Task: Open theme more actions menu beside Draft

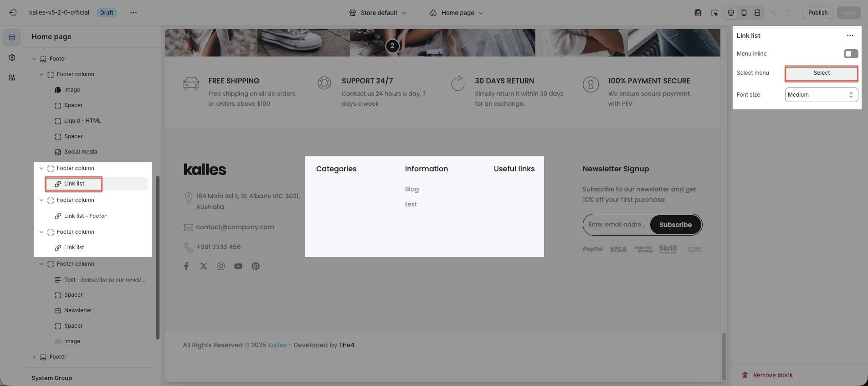Action: [x=133, y=13]
